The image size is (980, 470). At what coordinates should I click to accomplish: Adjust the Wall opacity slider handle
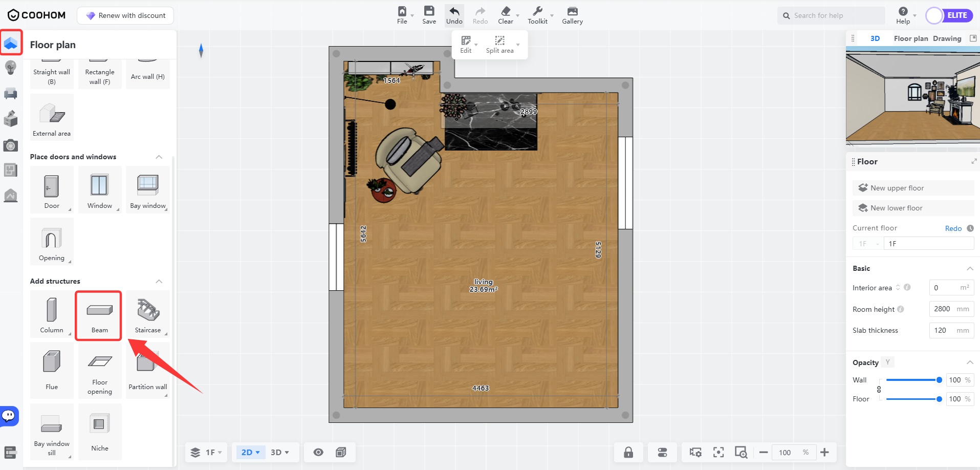click(939, 380)
